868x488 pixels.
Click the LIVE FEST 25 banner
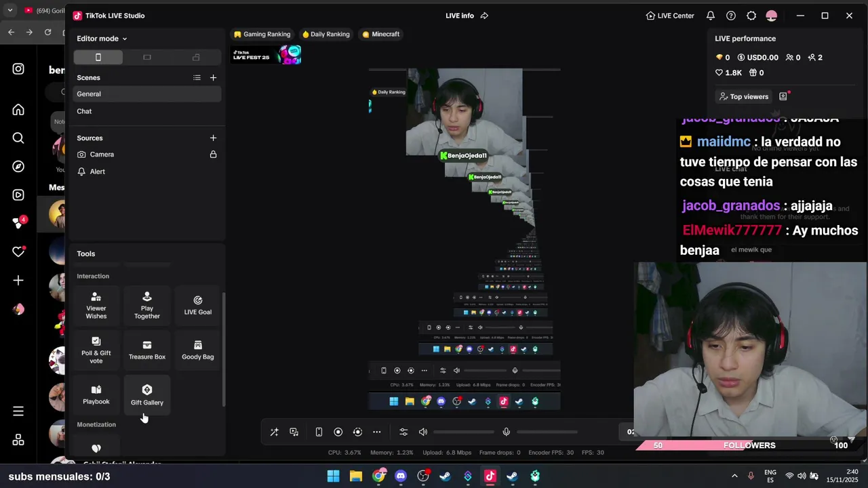pos(267,56)
